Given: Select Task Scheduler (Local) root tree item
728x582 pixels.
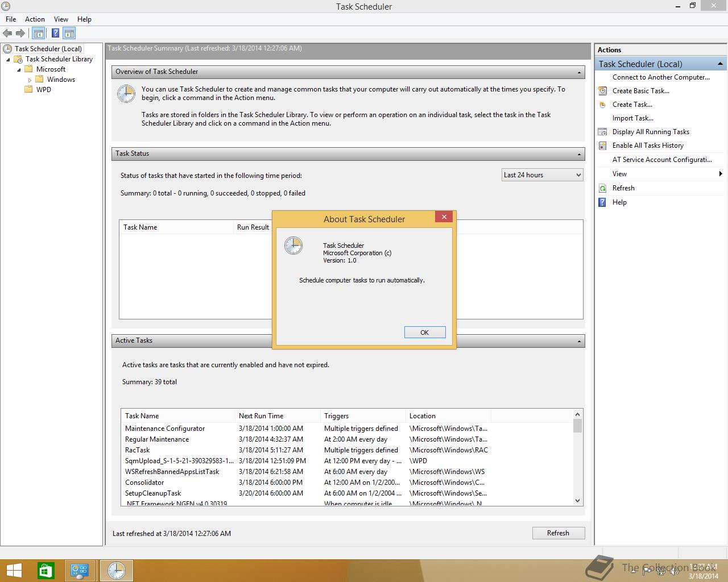Looking at the screenshot, I should (x=48, y=49).
